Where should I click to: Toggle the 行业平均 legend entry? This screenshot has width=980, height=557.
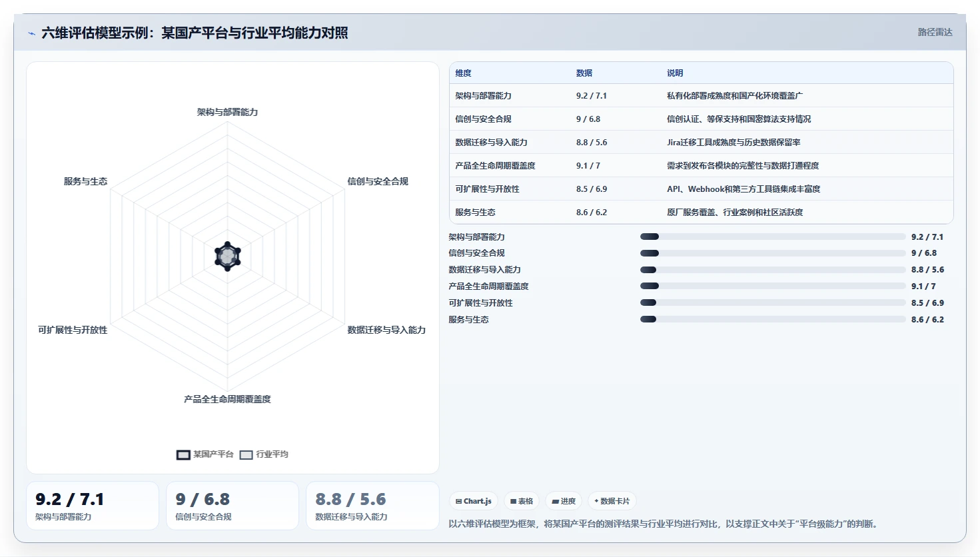[264, 454]
